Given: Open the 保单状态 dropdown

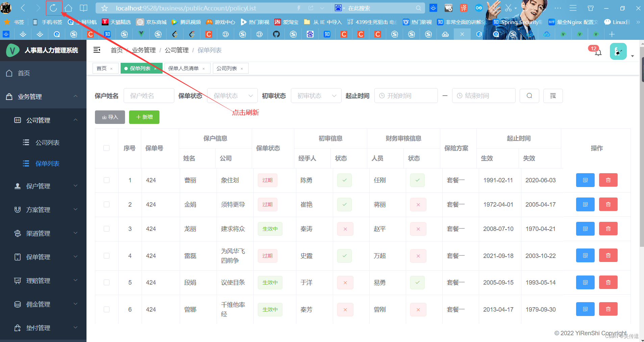Looking at the screenshot, I should point(232,96).
